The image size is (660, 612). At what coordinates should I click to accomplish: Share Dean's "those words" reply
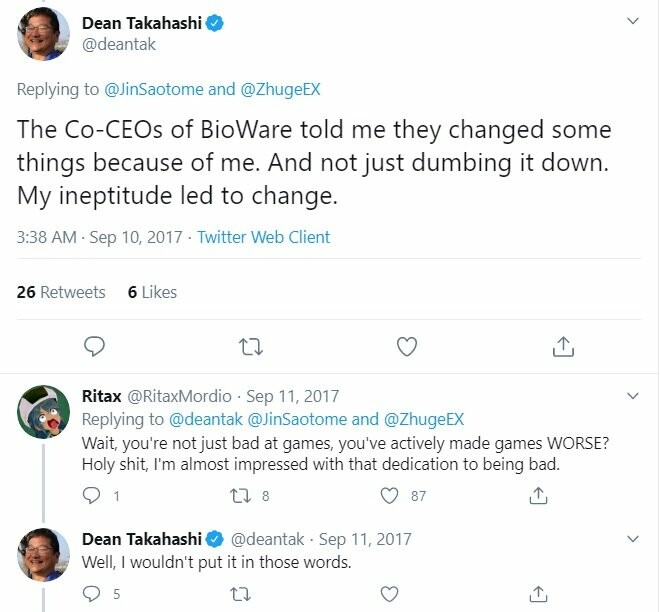click(538, 594)
